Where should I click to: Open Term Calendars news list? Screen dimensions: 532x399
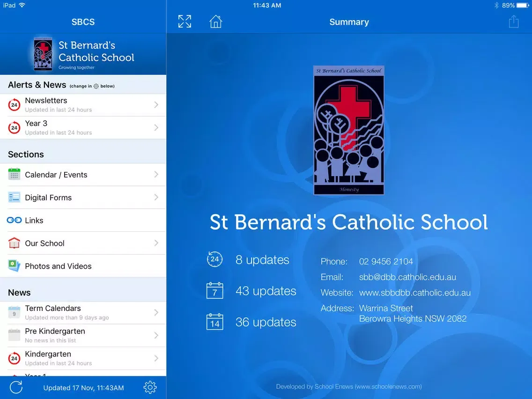tap(83, 312)
